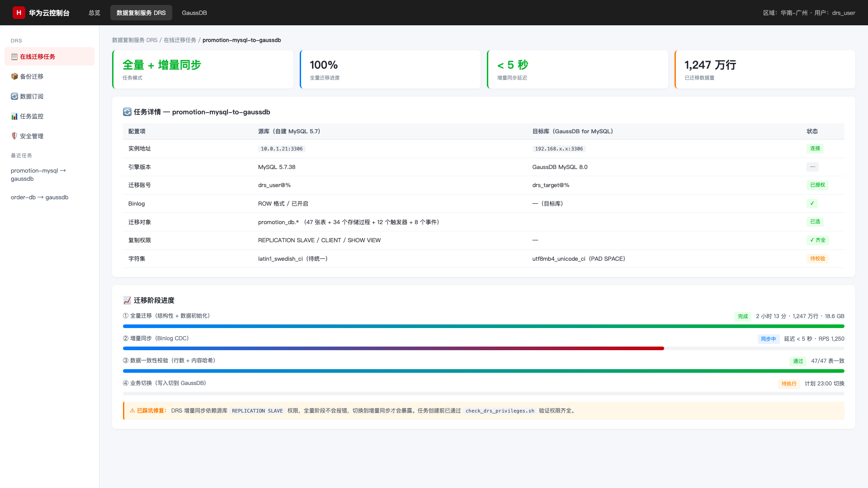Click breadcrumb 数据复制服务 DRS
Image resolution: width=868 pixels, height=488 pixels.
pyautogui.click(x=135, y=40)
